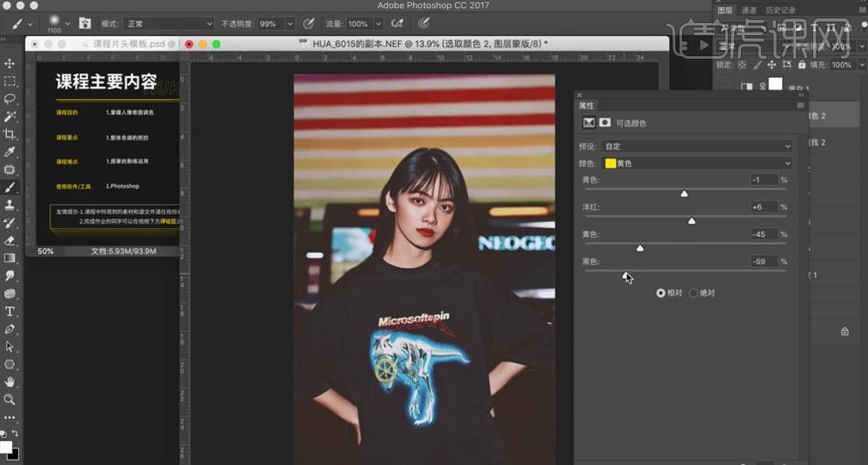Viewport: 868px width, 465px height.
Task: Select the Smudge/Blur tool
Action: [10, 276]
